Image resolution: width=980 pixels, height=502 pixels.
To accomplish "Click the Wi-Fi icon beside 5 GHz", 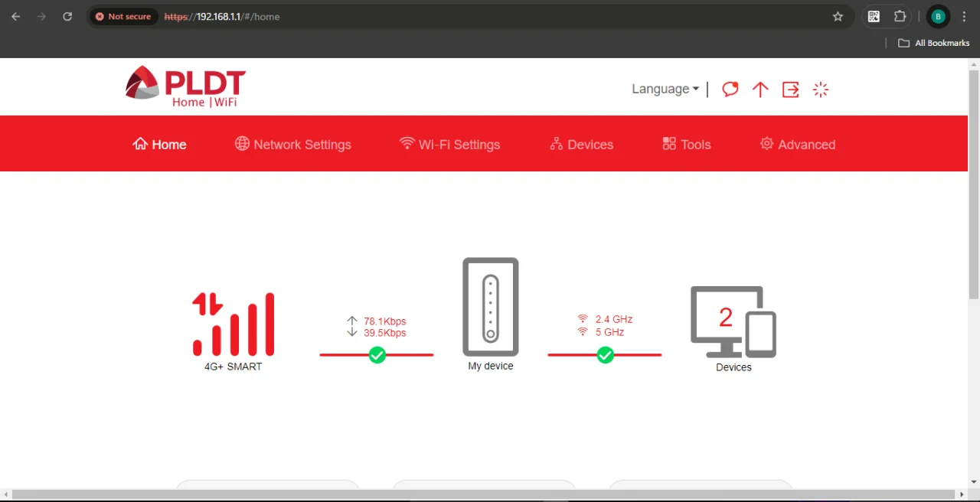I will click(583, 332).
